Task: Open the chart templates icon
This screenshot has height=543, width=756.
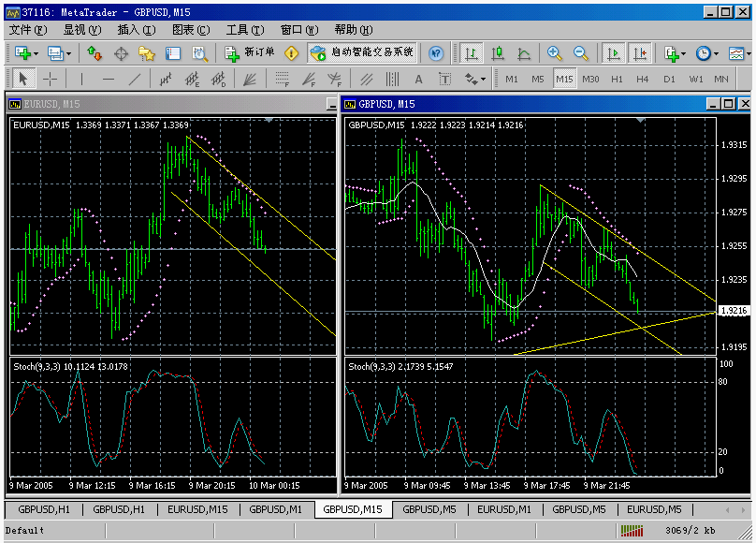Action: click(x=736, y=53)
